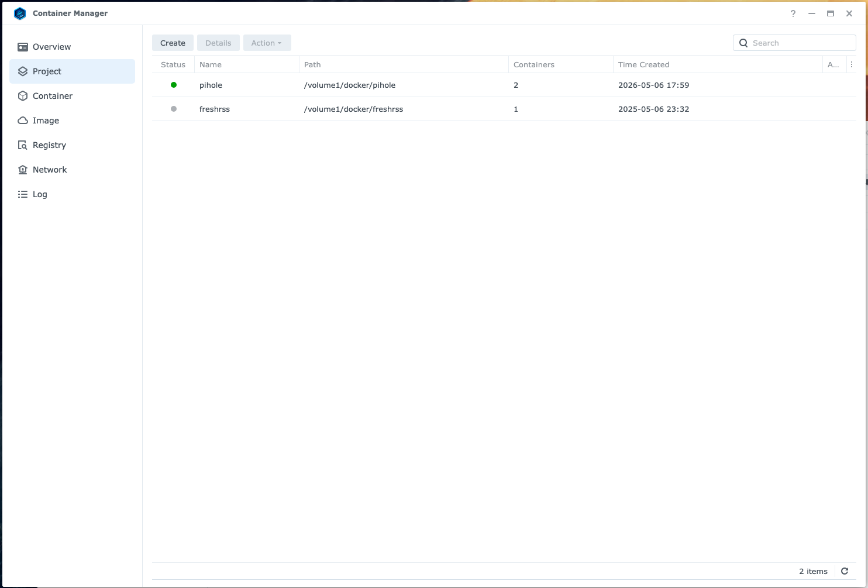The image size is (868, 588).
Task: Select the pihole project row
Action: pos(504,85)
